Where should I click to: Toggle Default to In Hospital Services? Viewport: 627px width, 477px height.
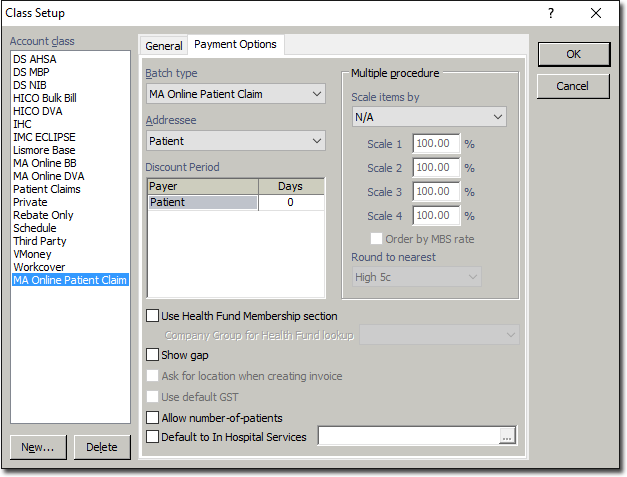[153, 437]
